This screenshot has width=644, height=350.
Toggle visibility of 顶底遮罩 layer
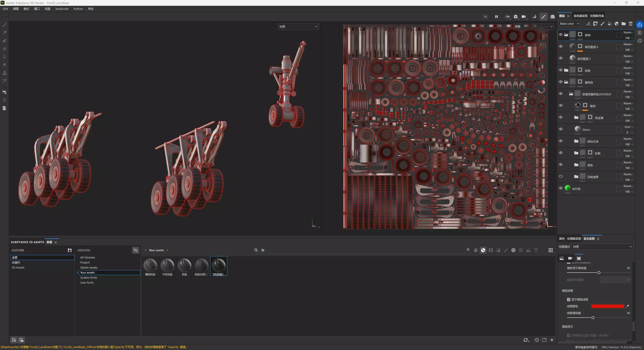(x=560, y=177)
